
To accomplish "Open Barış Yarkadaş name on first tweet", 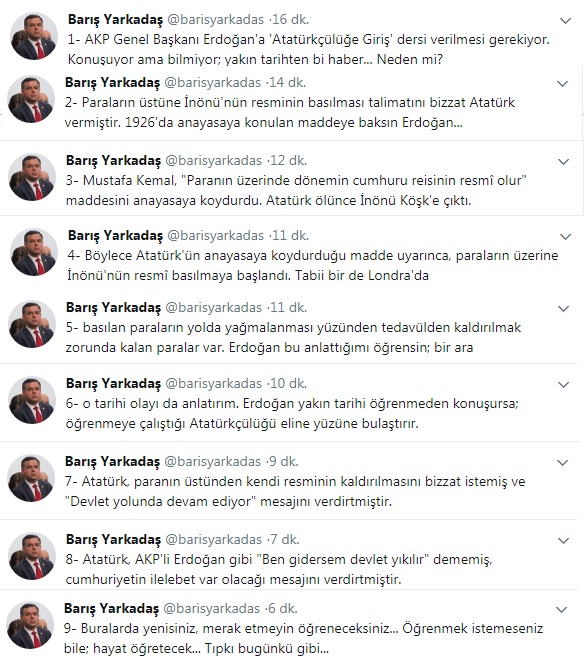I will pyautogui.click(x=116, y=20).
